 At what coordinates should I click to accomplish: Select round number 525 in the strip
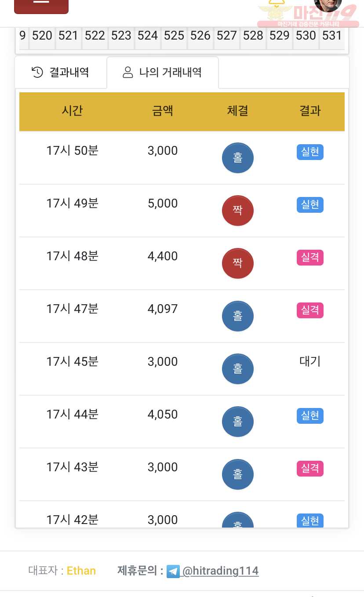(x=174, y=36)
